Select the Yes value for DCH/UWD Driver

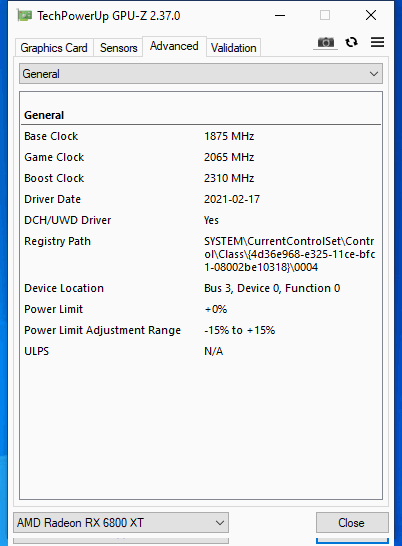tap(211, 220)
